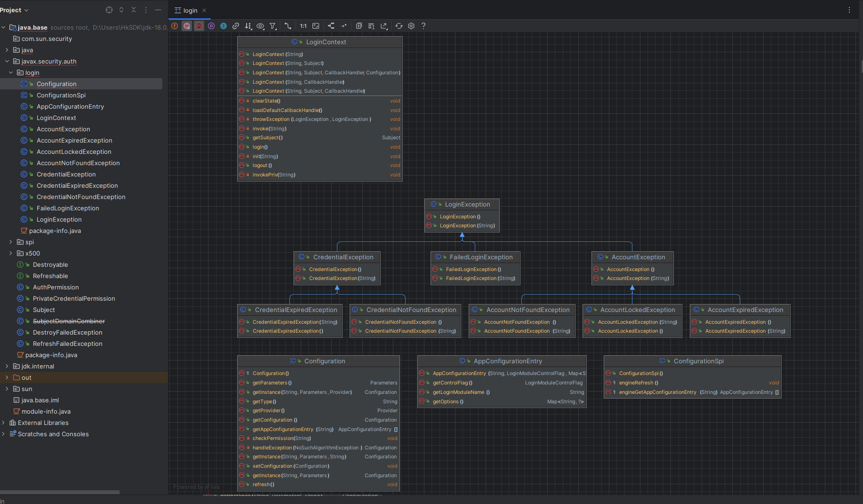Image resolution: width=863 pixels, height=504 pixels.
Task: Click the project panel horizontal scrollbar
Action: [x=60, y=492]
